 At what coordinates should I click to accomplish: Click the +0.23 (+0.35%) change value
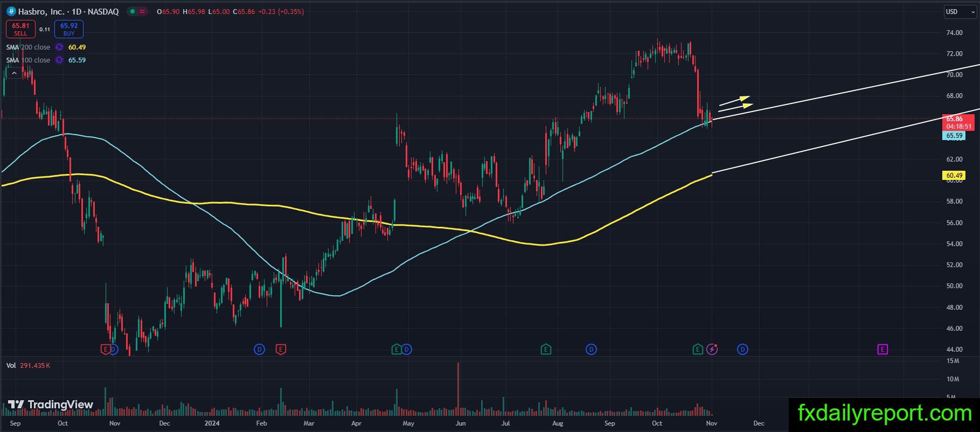(x=281, y=12)
